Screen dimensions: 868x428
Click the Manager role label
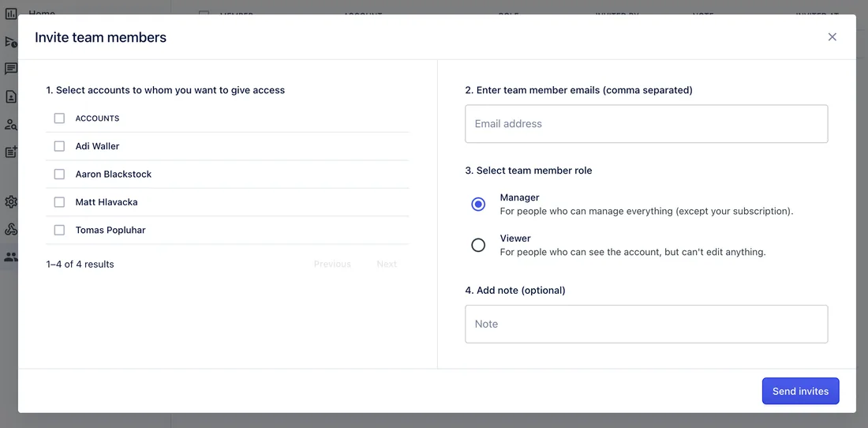pyautogui.click(x=519, y=197)
